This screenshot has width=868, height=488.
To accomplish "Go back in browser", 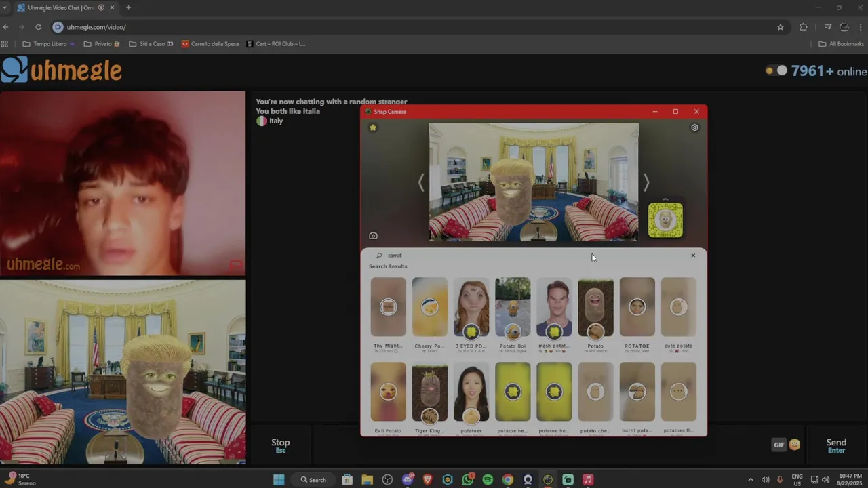I will 5,27.
